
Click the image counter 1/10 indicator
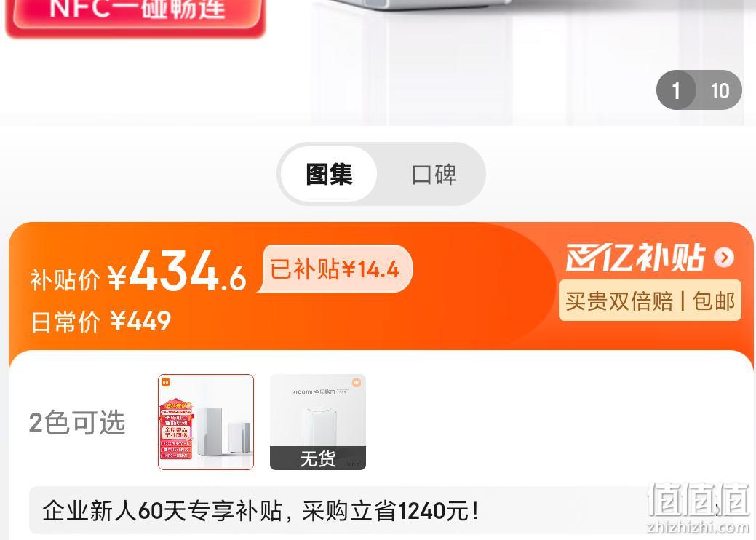(699, 90)
